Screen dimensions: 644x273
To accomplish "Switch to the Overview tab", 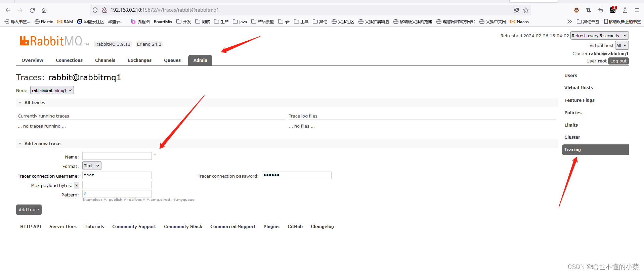I will coord(32,60).
